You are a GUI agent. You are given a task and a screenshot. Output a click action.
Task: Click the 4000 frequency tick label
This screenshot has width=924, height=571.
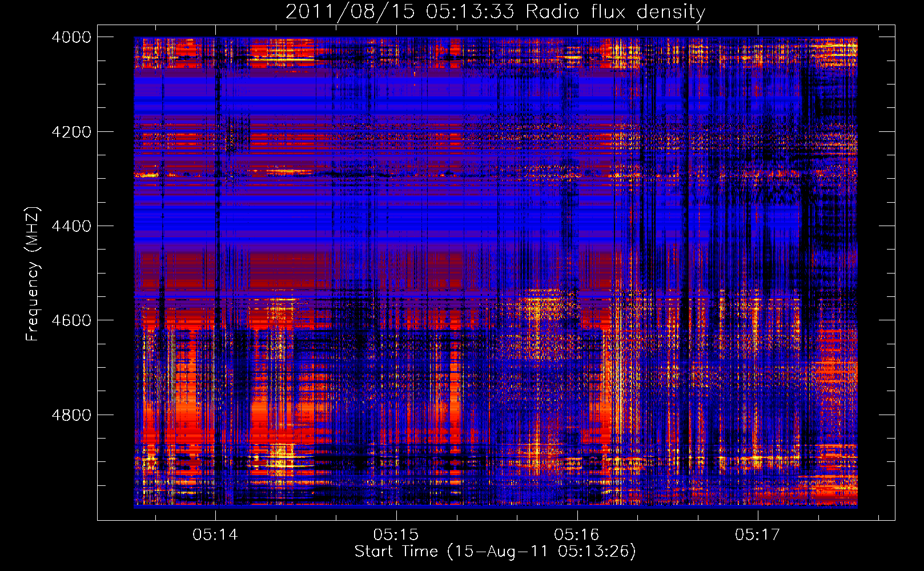coord(71,37)
